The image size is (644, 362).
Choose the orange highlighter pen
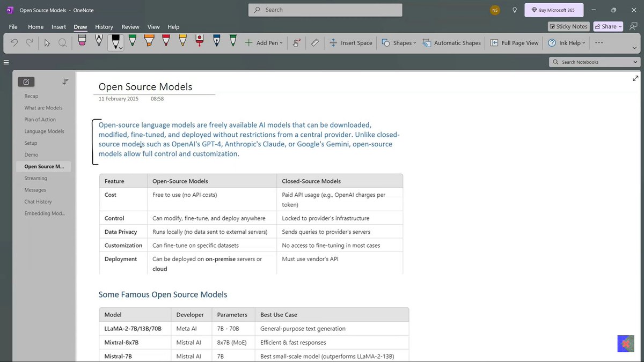pyautogui.click(x=149, y=42)
